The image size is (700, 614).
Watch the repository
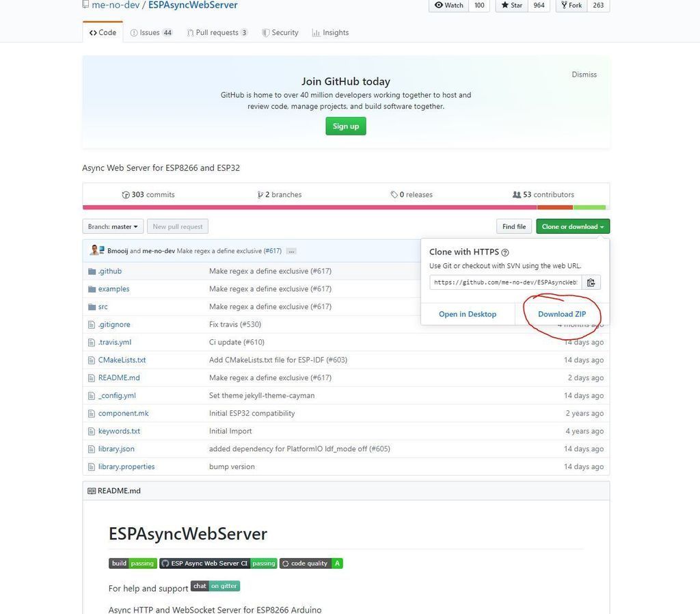449,5
